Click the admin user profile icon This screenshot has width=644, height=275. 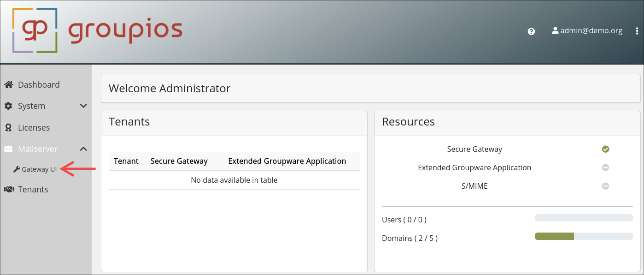click(x=555, y=30)
